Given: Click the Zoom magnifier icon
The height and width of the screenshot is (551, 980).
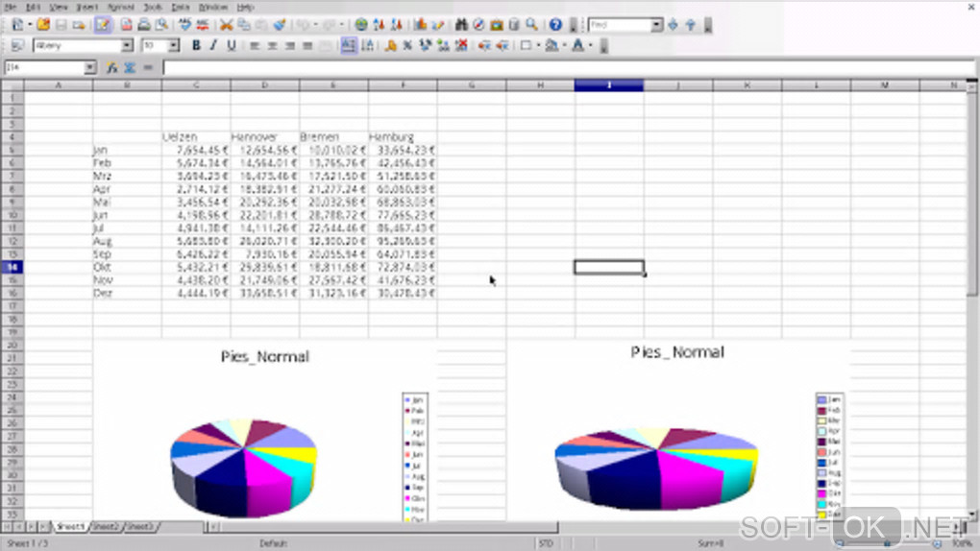Looking at the screenshot, I should pos(532,25).
